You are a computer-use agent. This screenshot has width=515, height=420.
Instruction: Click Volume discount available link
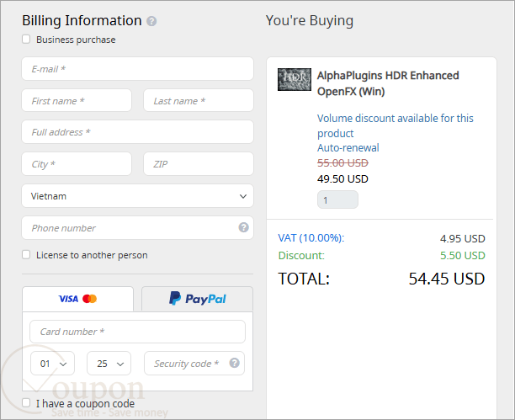point(396,126)
